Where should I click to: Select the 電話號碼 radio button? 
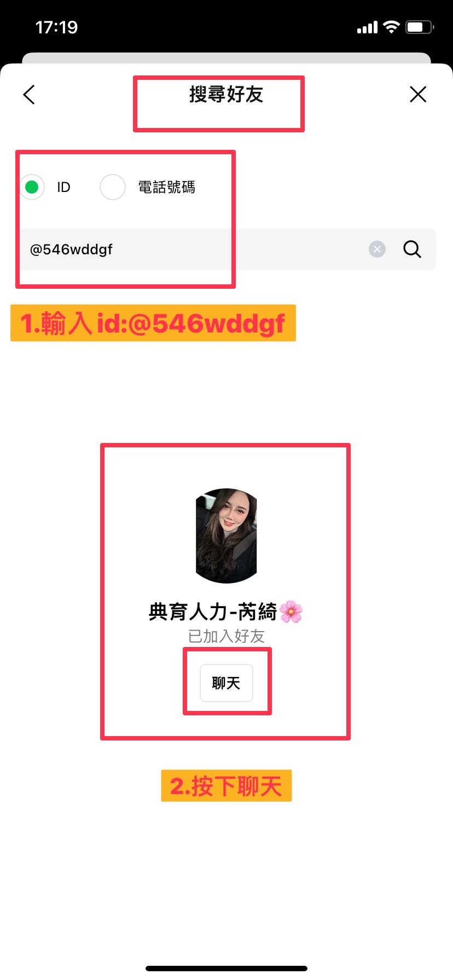(x=113, y=187)
